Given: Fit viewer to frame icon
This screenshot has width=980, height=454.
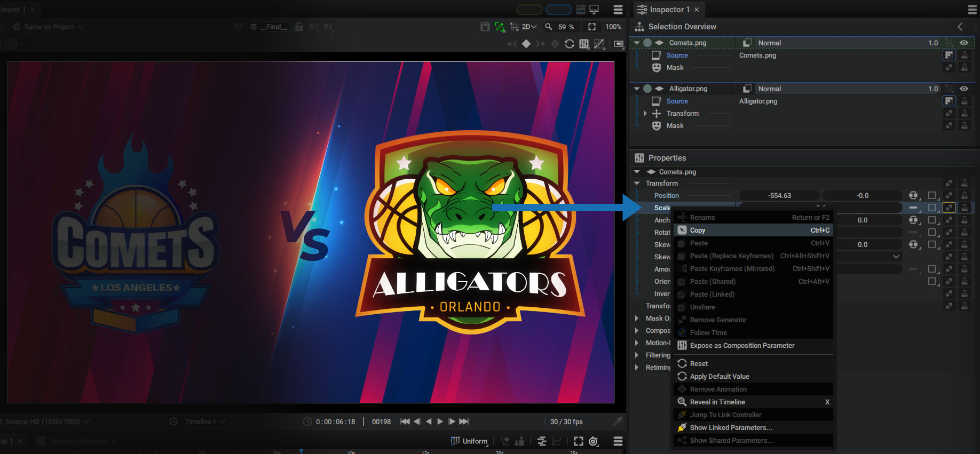Looking at the screenshot, I should point(592,27).
